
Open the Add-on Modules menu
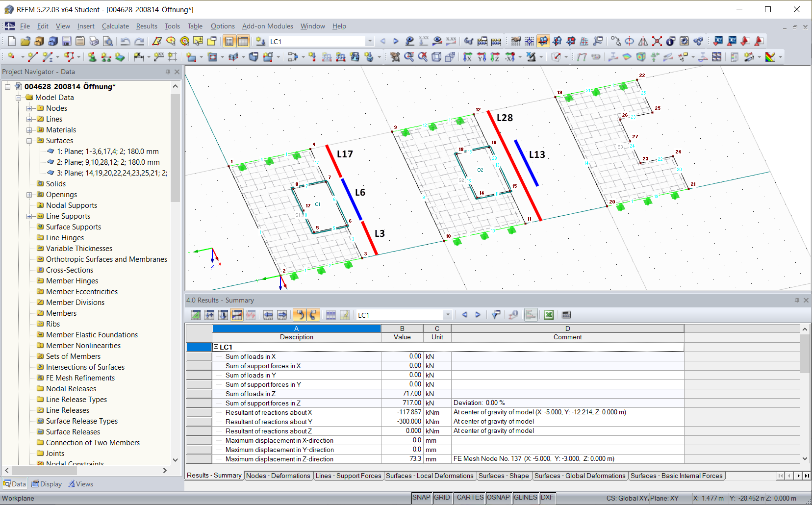click(x=267, y=26)
